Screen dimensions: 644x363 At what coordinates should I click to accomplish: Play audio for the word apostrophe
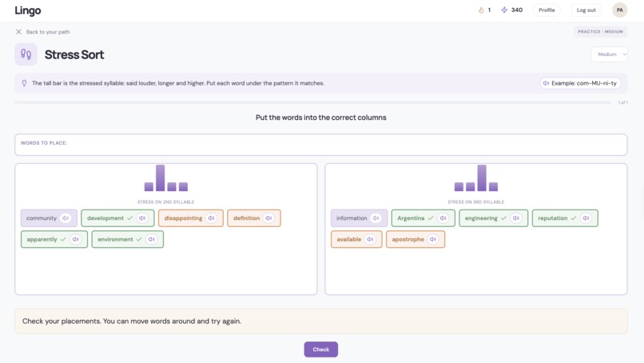pos(433,239)
